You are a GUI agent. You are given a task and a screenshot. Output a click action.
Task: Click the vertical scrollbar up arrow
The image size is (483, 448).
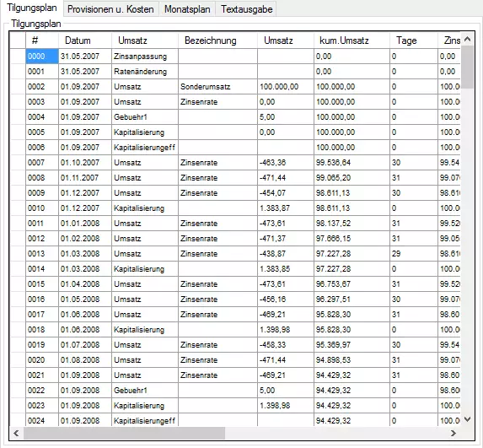point(467,39)
